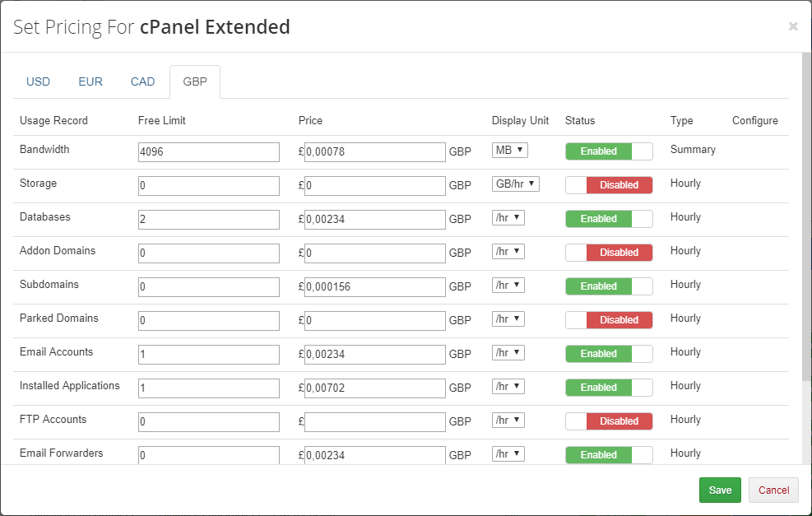This screenshot has height=516, width=812.
Task: Click the dialog's vertical scrollbar
Action: pyautogui.click(x=806, y=214)
